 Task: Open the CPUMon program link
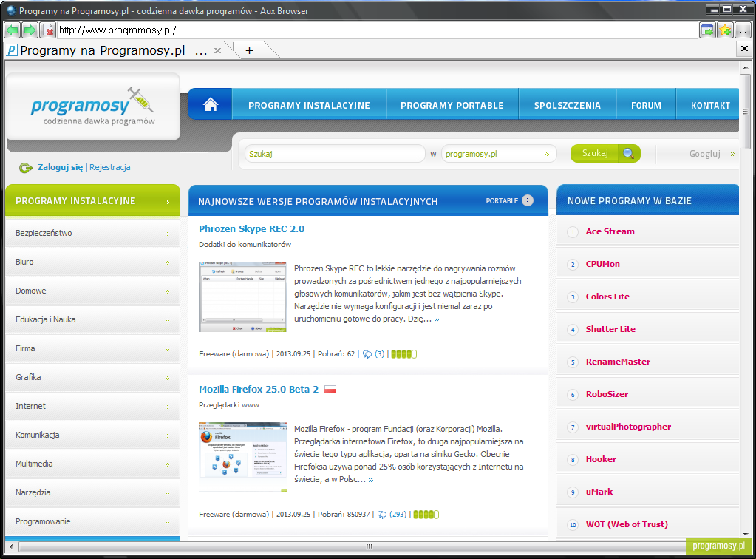click(603, 264)
